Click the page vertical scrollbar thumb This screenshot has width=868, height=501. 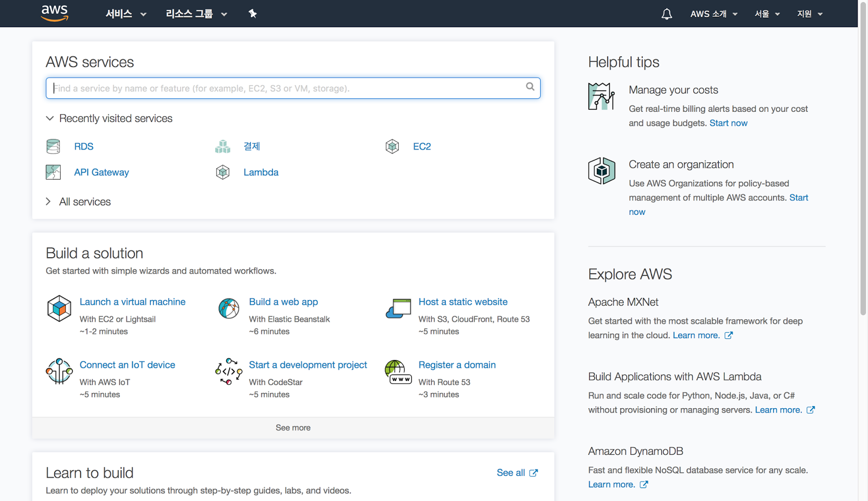point(863,157)
